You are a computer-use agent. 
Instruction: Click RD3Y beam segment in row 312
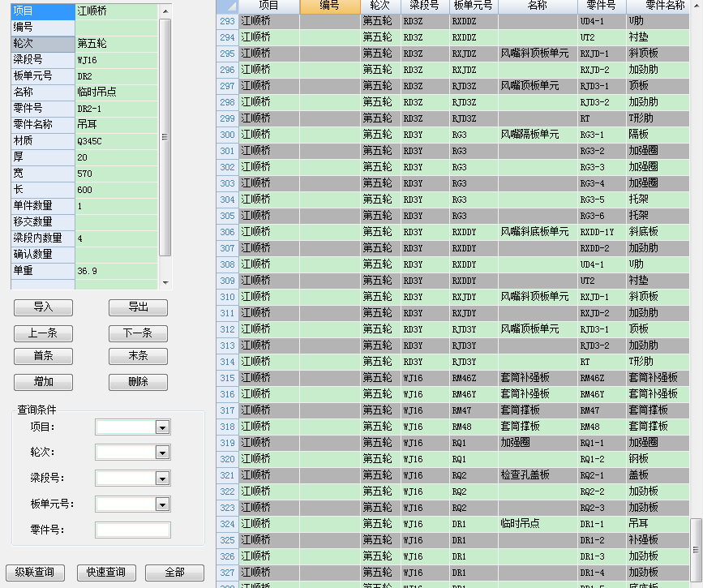click(x=425, y=329)
